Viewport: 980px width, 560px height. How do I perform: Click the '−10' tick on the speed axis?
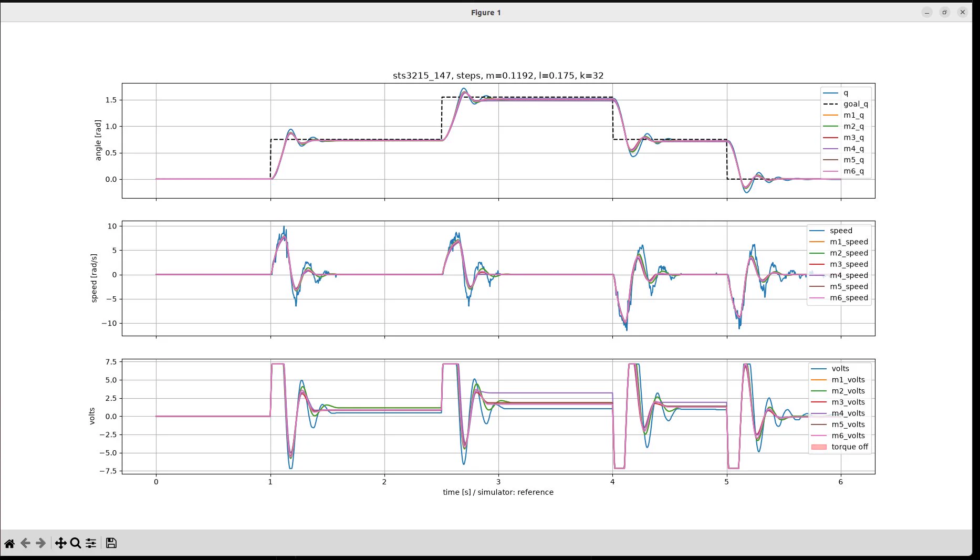click(109, 323)
